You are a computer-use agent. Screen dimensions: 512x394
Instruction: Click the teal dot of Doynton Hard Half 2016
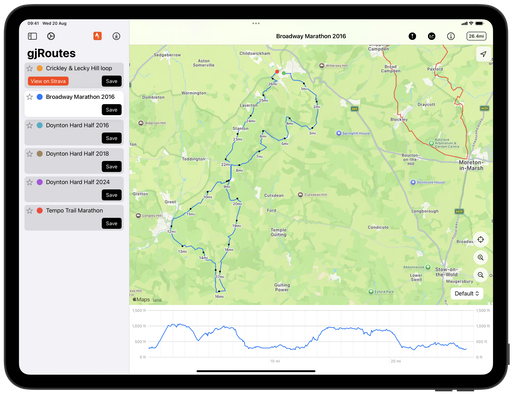40,125
